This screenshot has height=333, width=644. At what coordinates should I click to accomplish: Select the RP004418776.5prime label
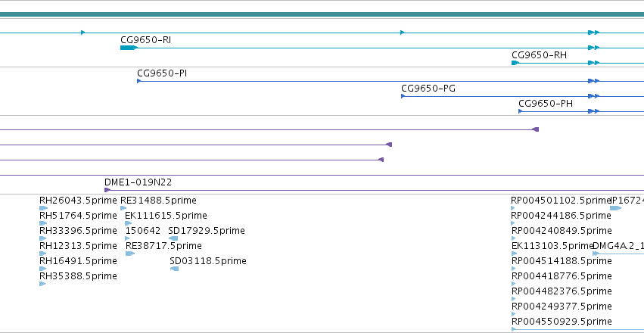click(562, 276)
